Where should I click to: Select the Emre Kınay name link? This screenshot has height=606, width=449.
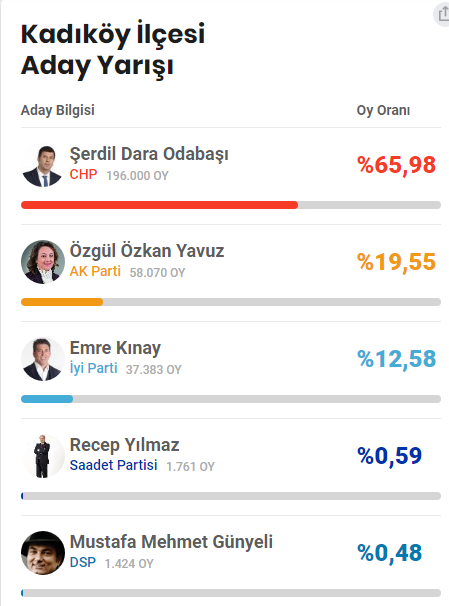115,348
